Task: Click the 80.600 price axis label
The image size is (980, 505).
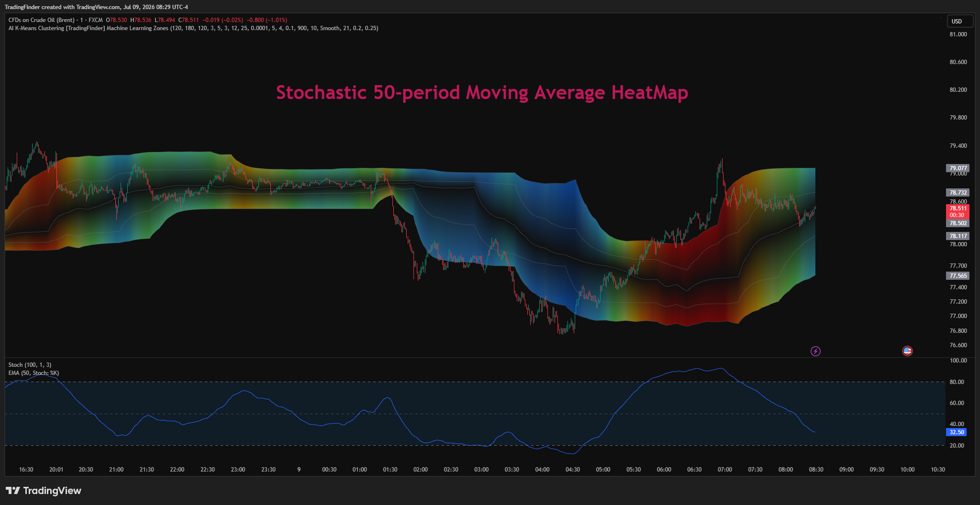Action: point(958,62)
